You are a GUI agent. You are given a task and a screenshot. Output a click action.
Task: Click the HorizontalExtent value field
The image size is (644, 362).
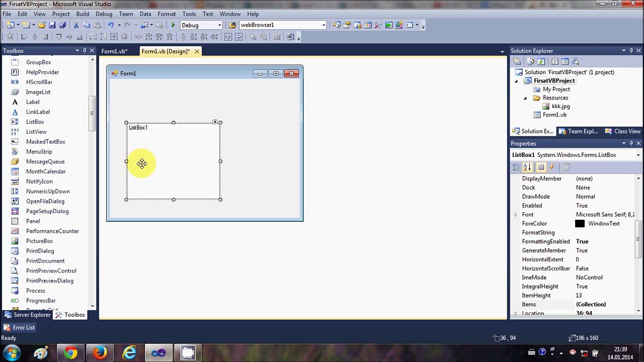point(606,259)
